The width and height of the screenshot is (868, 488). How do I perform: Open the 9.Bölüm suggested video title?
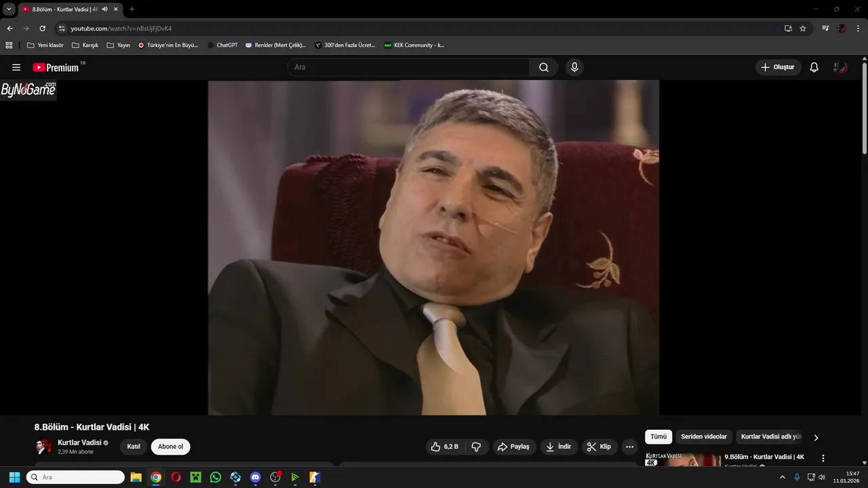(x=764, y=457)
